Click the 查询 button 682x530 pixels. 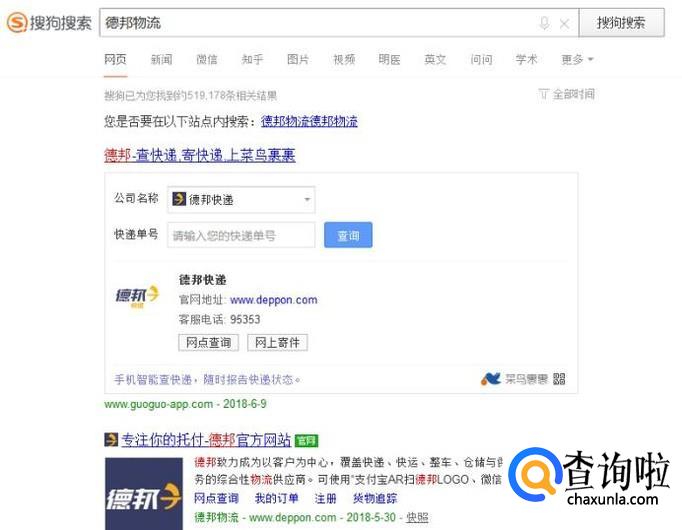(348, 235)
